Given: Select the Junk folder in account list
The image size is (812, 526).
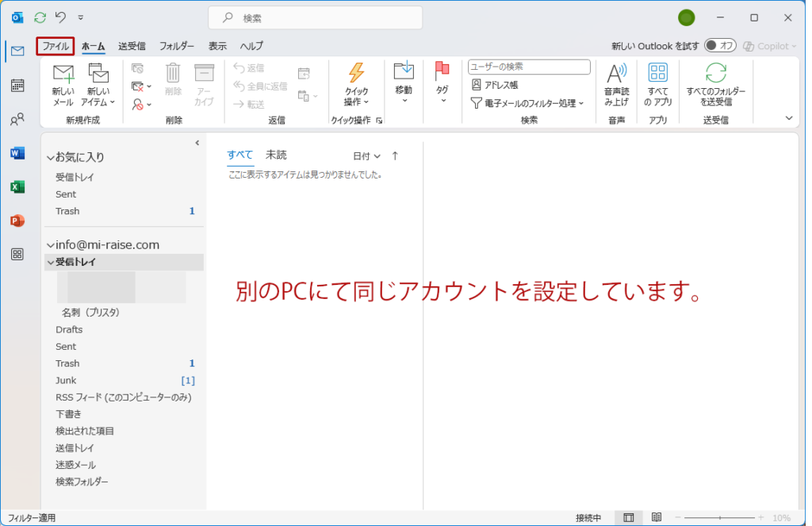Looking at the screenshot, I should [x=66, y=380].
